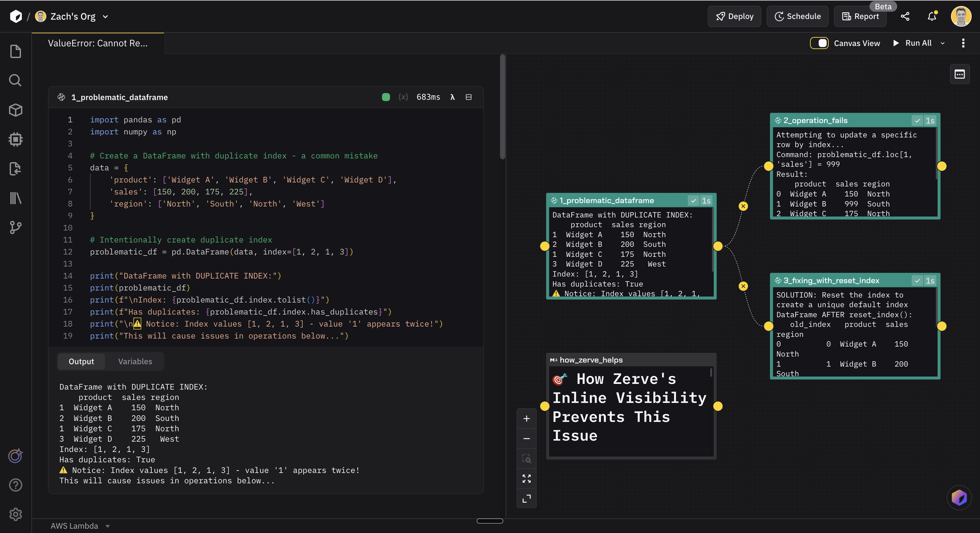Open the share icon in the top bar
The height and width of the screenshot is (533, 980).
coord(905,16)
